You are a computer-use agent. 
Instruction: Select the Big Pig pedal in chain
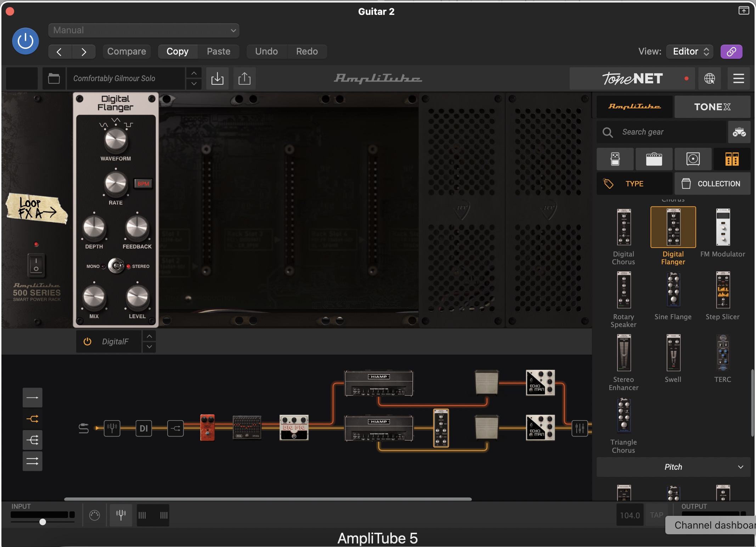tap(294, 427)
